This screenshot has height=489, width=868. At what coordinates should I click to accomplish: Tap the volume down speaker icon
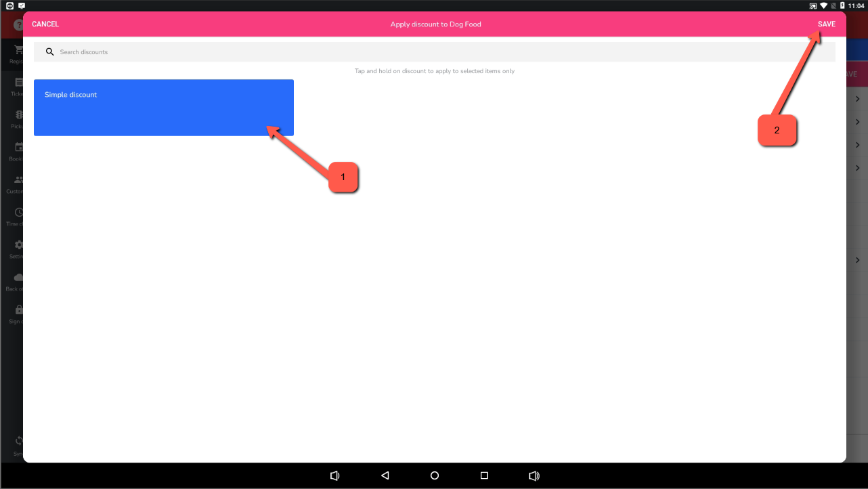[334, 475]
